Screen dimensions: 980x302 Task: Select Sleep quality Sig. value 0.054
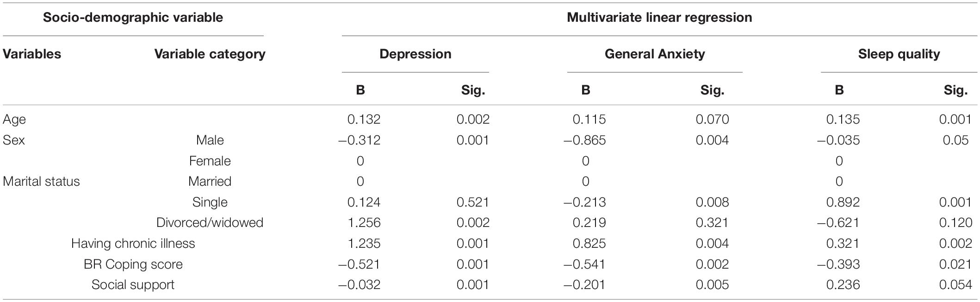click(955, 284)
